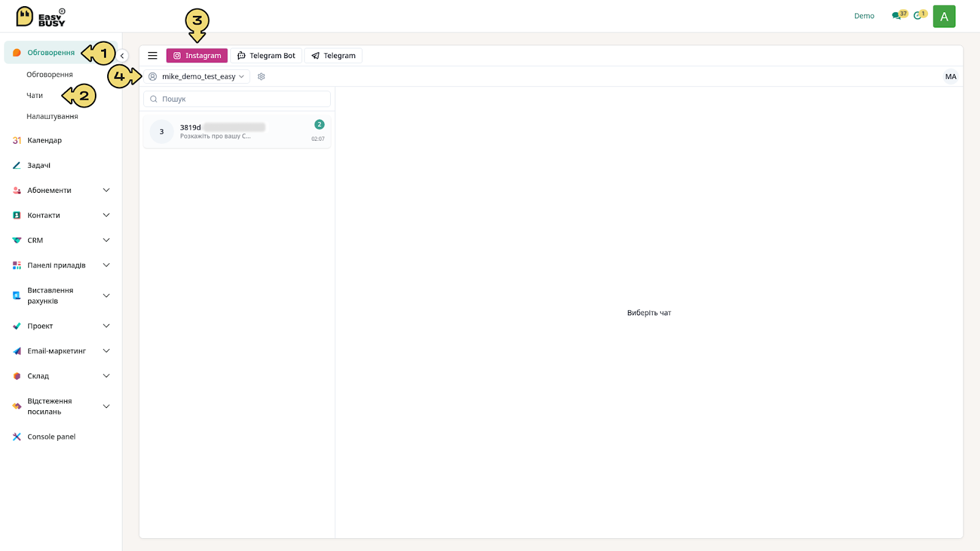Switch to the Instagram tab
The width and height of the screenshot is (980, 551).
[x=197, y=56]
